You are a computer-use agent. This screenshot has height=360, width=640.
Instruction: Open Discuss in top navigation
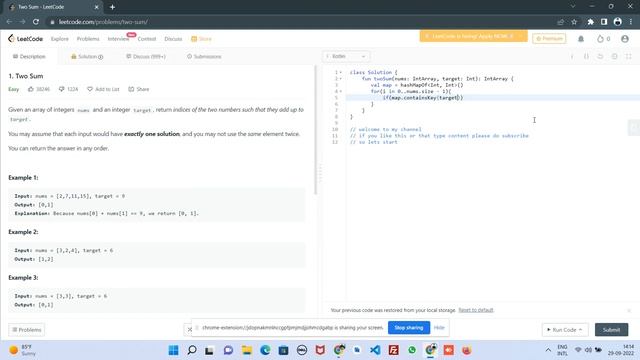(173, 39)
